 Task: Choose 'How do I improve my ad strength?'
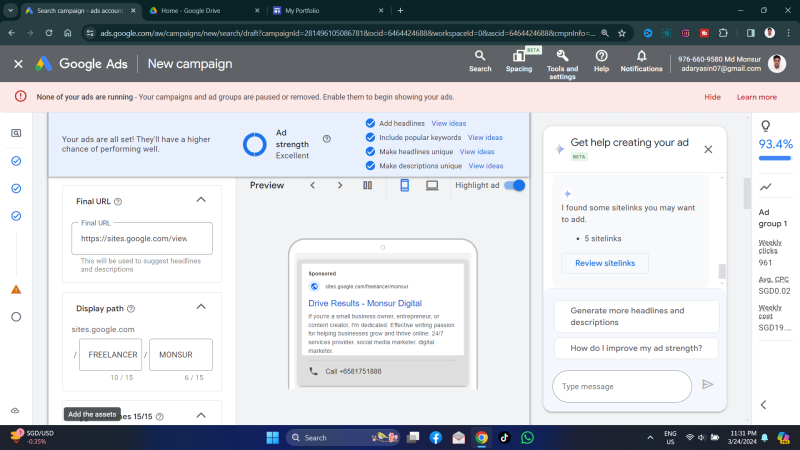(637, 348)
